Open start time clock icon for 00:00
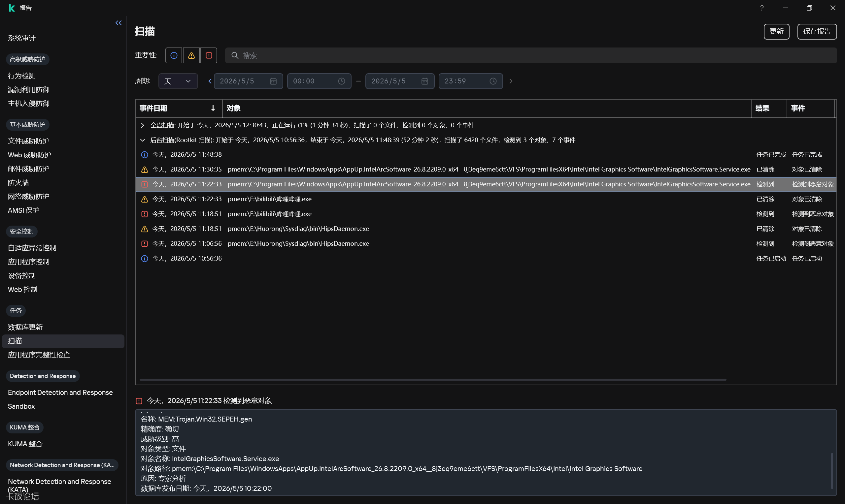Image resolution: width=845 pixels, height=504 pixels. (341, 81)
